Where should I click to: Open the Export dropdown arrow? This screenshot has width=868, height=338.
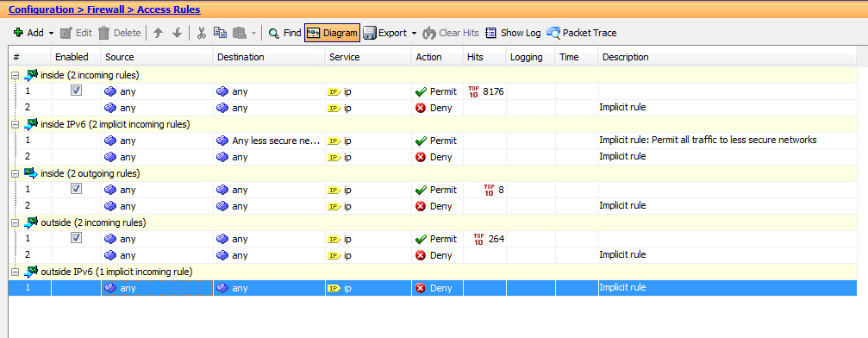tap(414, 34)
